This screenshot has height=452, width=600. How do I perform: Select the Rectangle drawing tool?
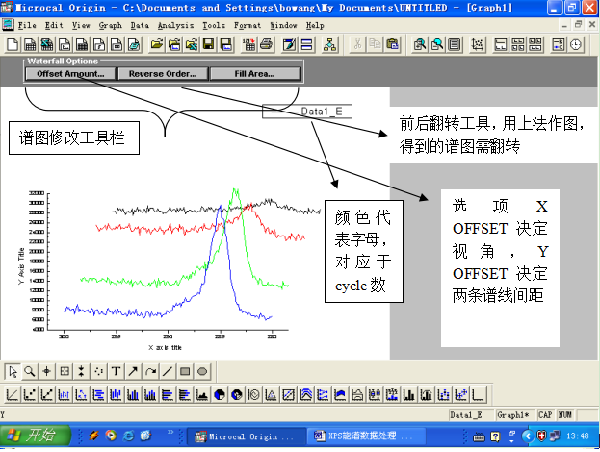[184, 370]
